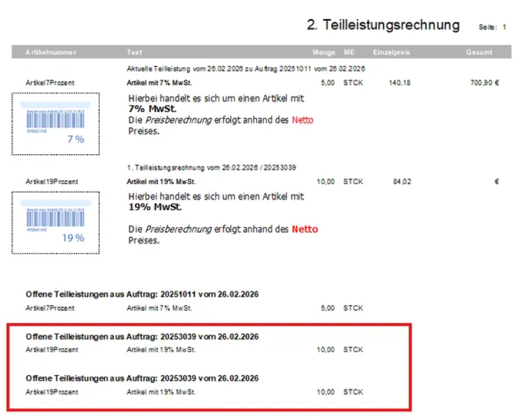Viewport: 524px width, 420px height.
Task: Select the Aktuelle Teilleistung order reference line
Action: pos(246,68)
